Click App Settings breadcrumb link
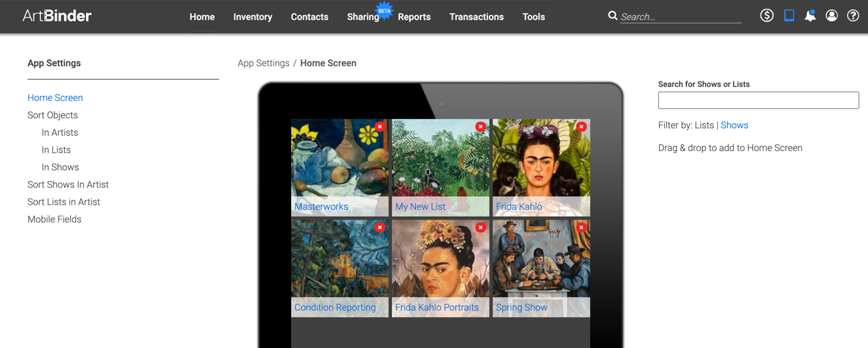Image resolution: width=868 pixels, height=348 pixels. (x=264, y=63)
